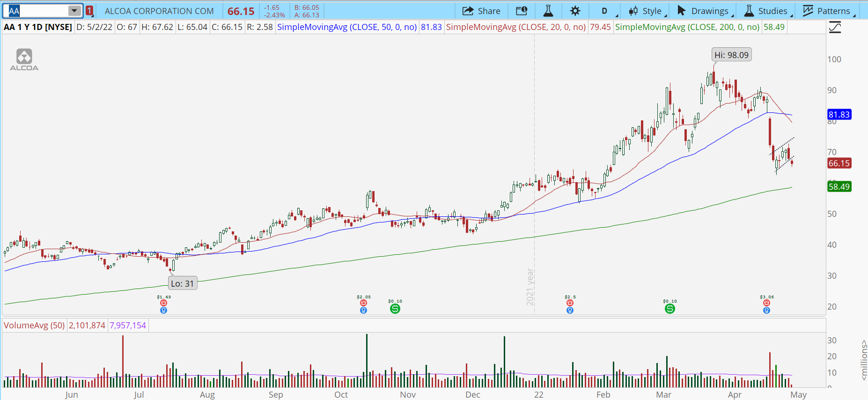Open the Studies menu
Image resolution: width=868 pixels, height=400 pixels.
tap(767, 11)
